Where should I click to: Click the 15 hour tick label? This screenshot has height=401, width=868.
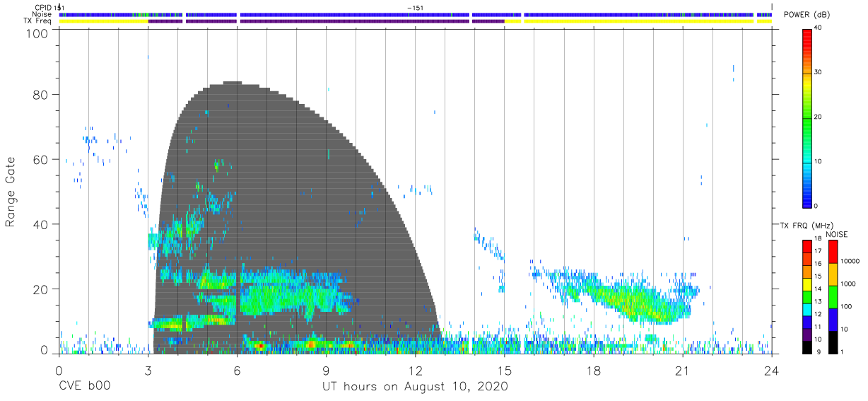tap(504, 371)
